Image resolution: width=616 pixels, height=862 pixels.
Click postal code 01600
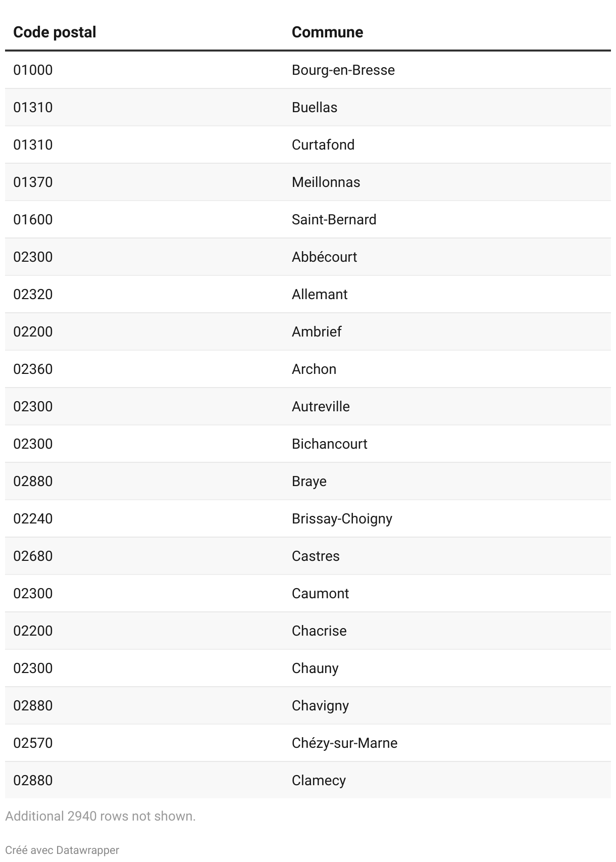[x=33, y=219]
